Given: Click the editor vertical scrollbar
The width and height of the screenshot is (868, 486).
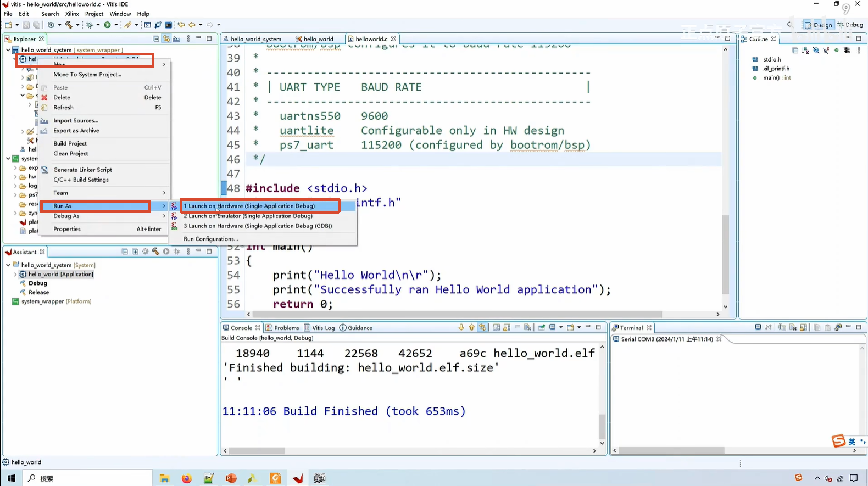Looking at the screenshot, I should tap(725, 255).
